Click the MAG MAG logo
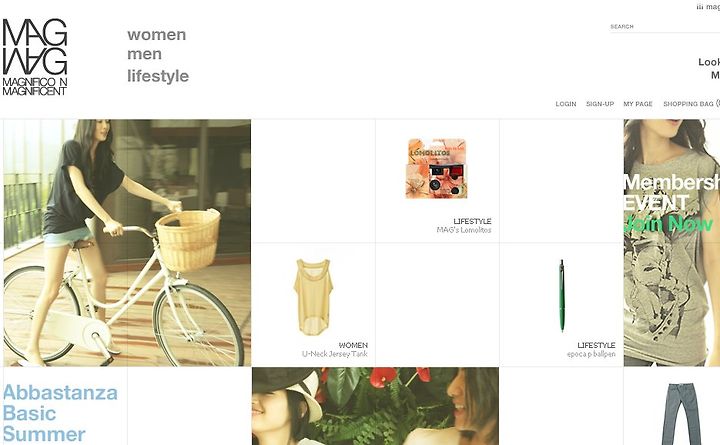This screenshot has height=445, width=720. (35, 57)
